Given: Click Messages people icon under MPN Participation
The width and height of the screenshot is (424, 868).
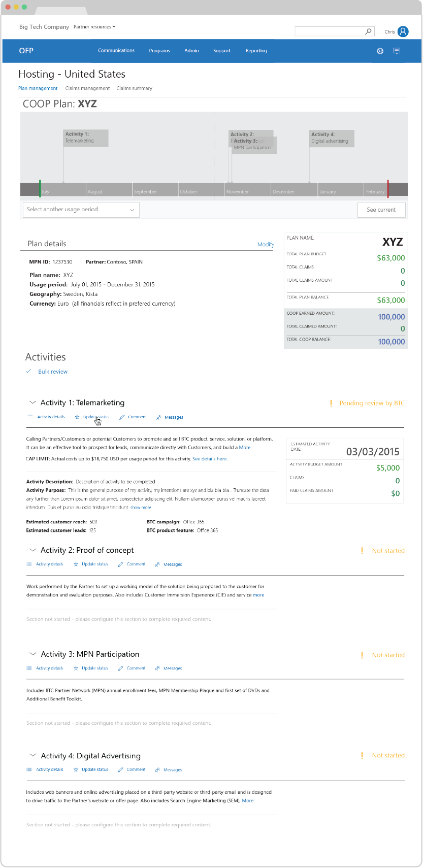Looking at the screenshot, I should pos(157,669).
